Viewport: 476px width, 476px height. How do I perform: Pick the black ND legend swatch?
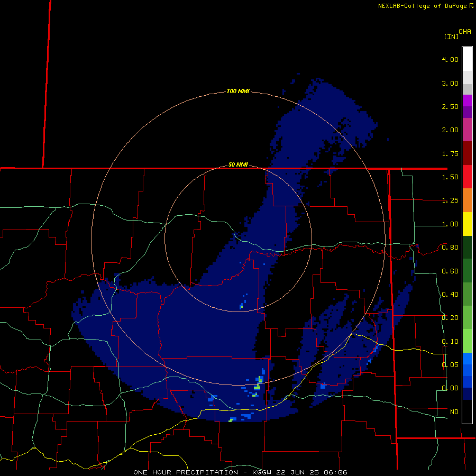467,411
